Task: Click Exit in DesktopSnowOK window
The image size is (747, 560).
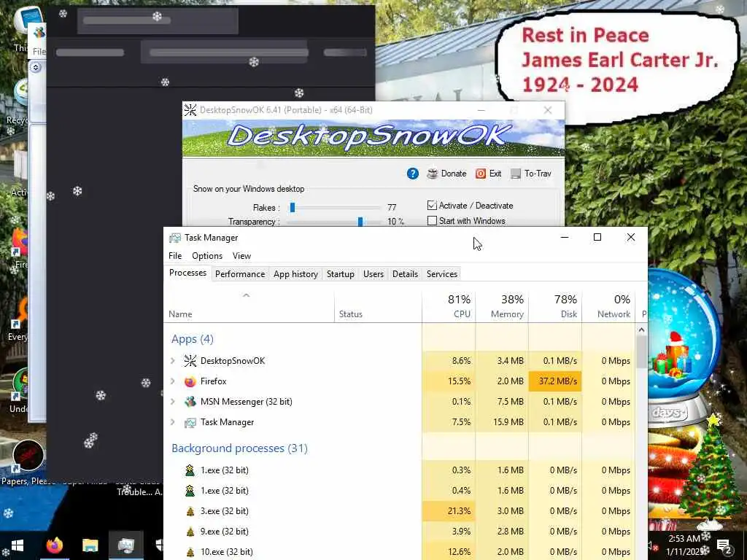Action: 488,174
